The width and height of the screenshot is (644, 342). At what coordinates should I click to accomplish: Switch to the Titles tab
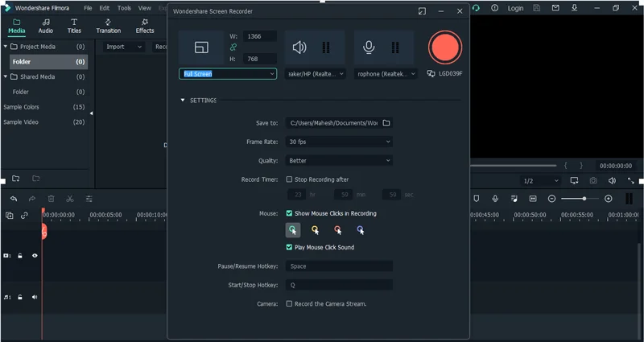point(74,26)
